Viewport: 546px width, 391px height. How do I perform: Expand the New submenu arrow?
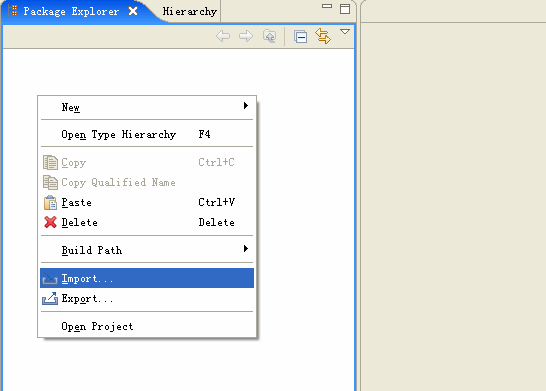(x=246, y=105)
